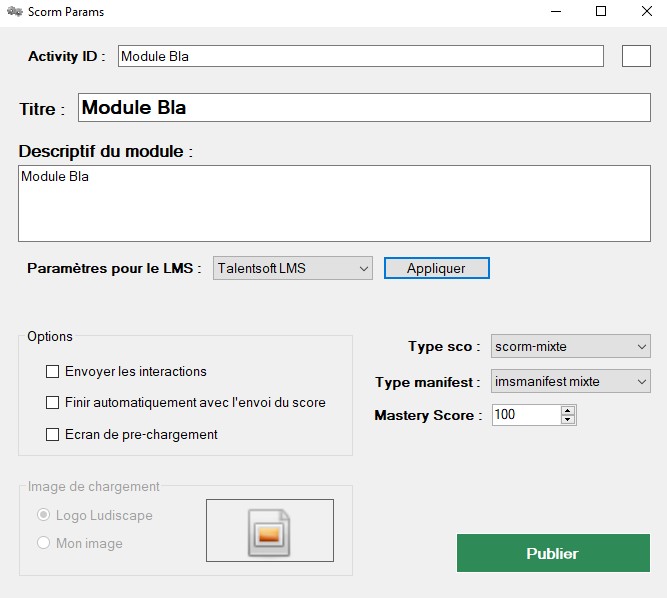The height and width of the screenshot is (598, 667).
Task: Click into the Activity ID text field
Action: click(x=360, y=56)
